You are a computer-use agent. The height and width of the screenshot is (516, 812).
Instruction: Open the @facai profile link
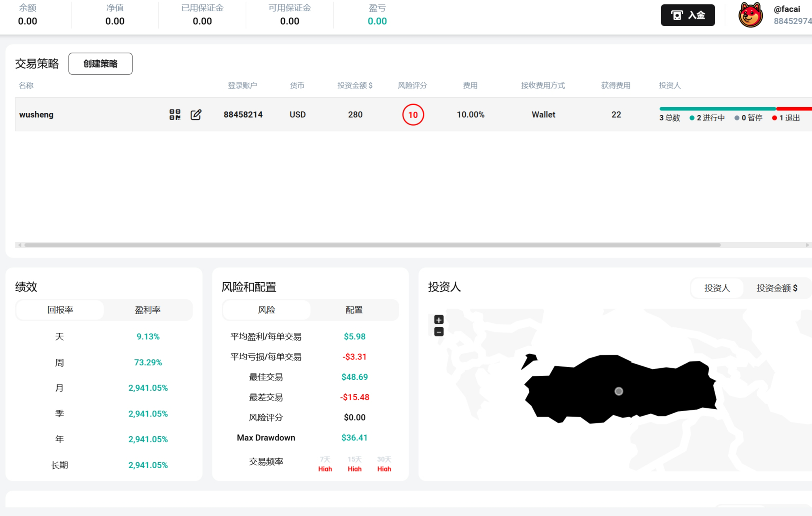point(786,8)
